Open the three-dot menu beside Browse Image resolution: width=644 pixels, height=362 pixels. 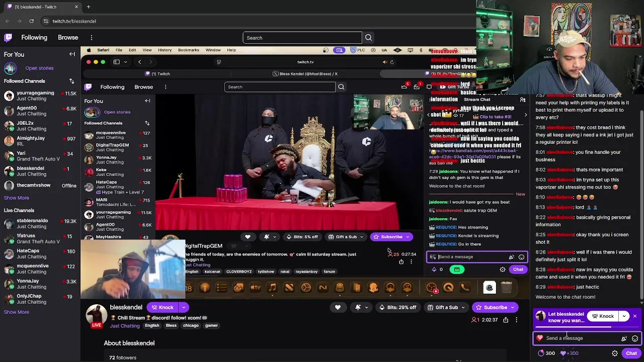tap(92, 37)
